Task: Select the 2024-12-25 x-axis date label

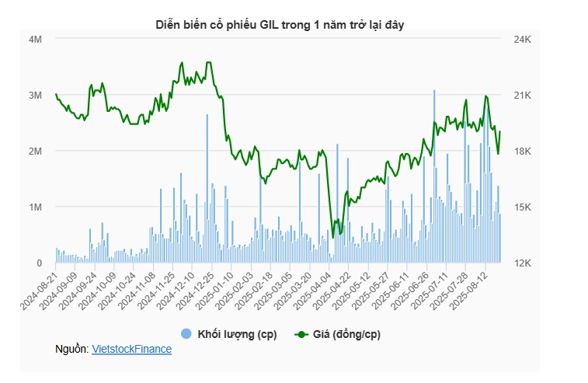Action: click(197, 287)
